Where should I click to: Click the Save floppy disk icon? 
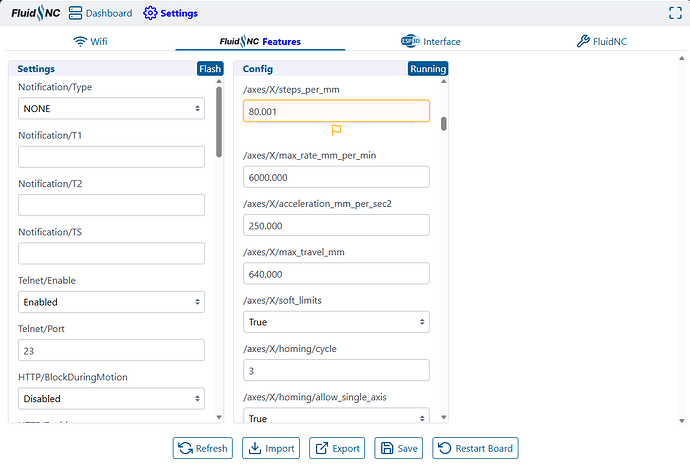[x=387, y=448]
